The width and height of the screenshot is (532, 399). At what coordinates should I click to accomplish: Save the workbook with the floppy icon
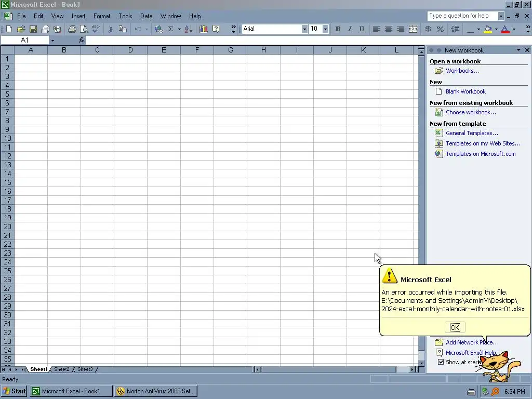(33, 29)
